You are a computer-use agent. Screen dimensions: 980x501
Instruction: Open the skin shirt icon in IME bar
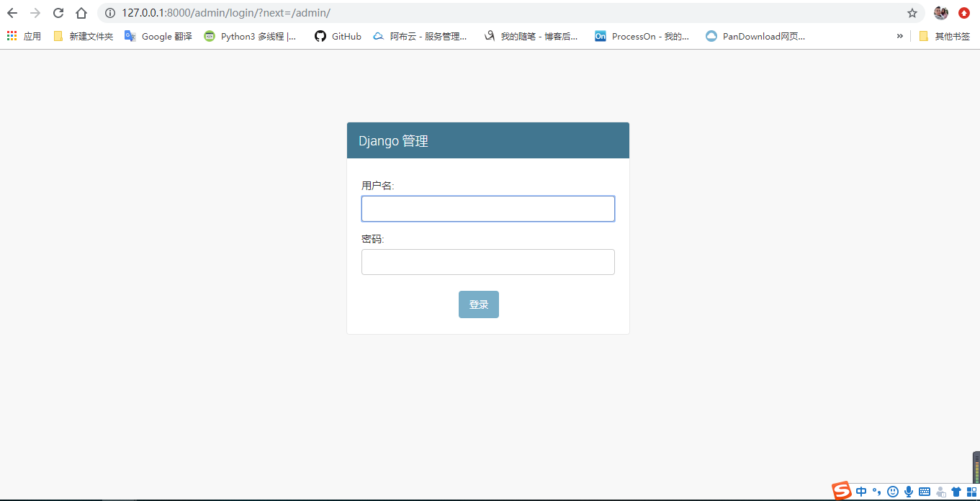point(956,492)
